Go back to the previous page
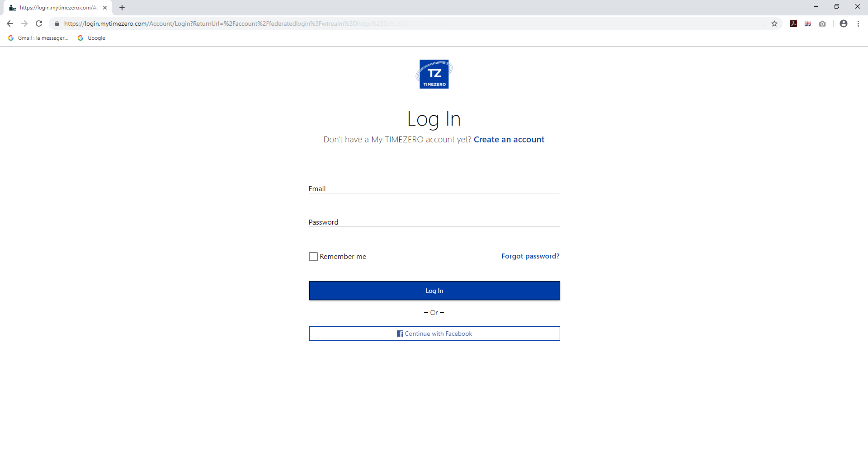 [10, 23]
